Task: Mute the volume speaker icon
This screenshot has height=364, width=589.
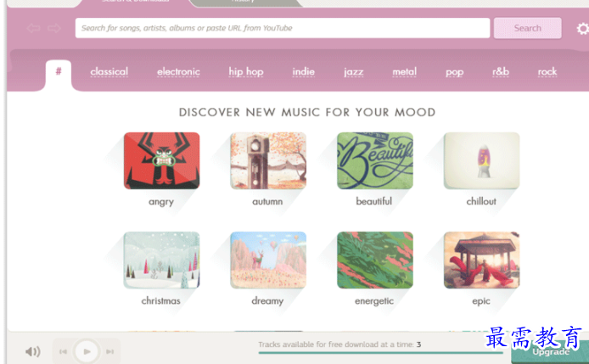Action: tap(33, 351)
